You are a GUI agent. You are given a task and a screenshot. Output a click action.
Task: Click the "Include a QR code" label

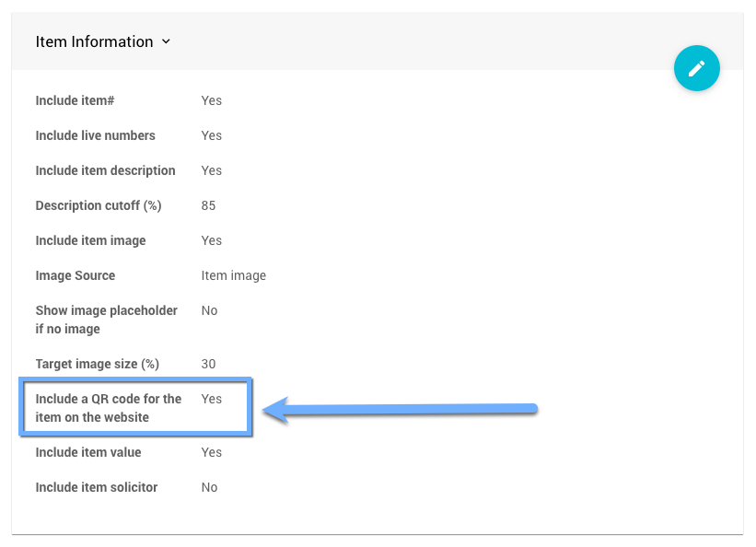(108, 408)
